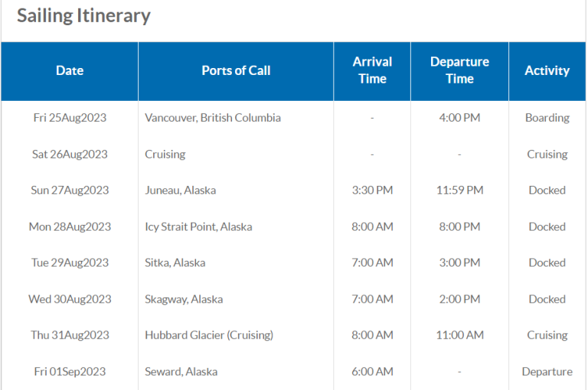Select the Sitka, Alaska port entry
The height and width of the screenshot is (390, 588).
click(x=175, y=262)
